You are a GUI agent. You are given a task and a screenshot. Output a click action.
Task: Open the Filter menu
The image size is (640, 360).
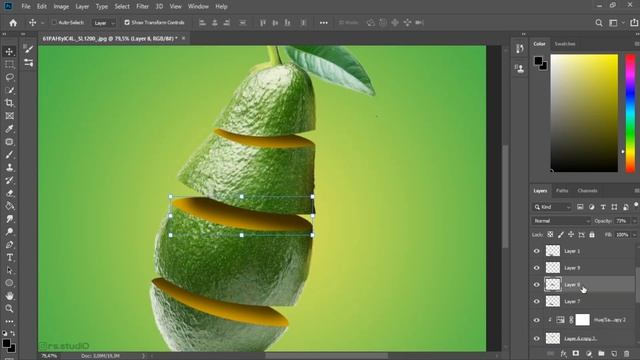[142, 7]
